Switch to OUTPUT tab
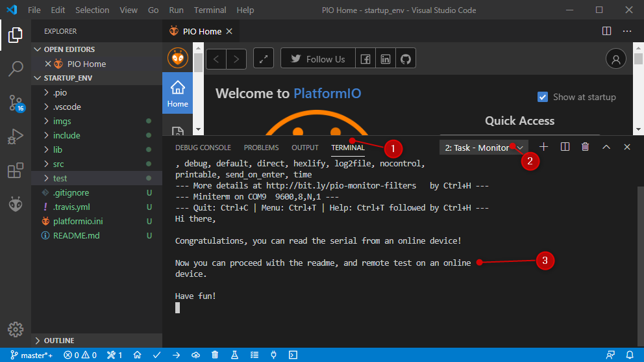 coord(304,148)
